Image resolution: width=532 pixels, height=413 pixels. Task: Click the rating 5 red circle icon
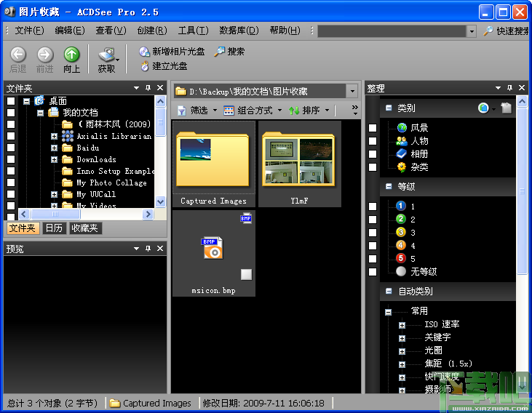tap(401, 258)
